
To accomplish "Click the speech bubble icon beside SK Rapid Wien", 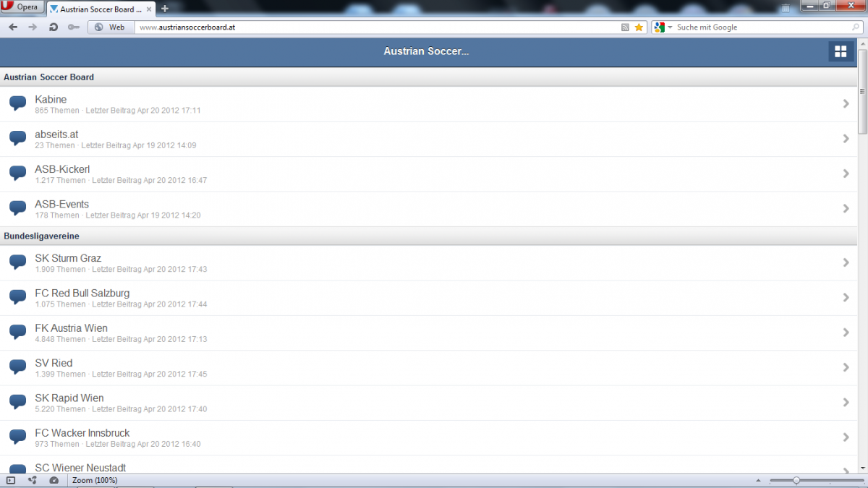I will (x=18, y=402).
